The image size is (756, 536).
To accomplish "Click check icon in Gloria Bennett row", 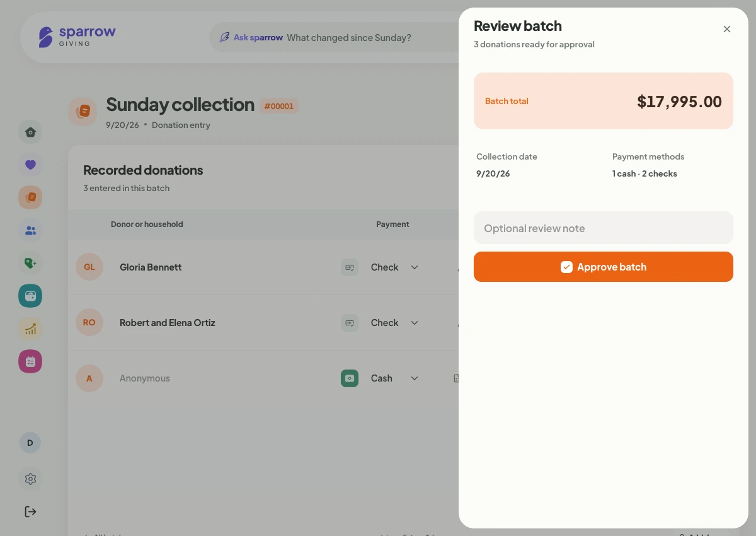I will 350,267.
